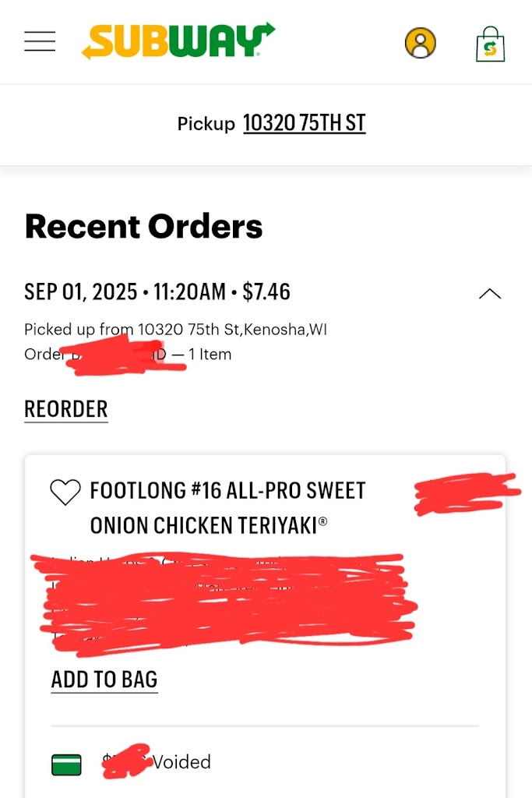Open the shopping bag icon
The image size is (532, 798).
pos(490,44)
